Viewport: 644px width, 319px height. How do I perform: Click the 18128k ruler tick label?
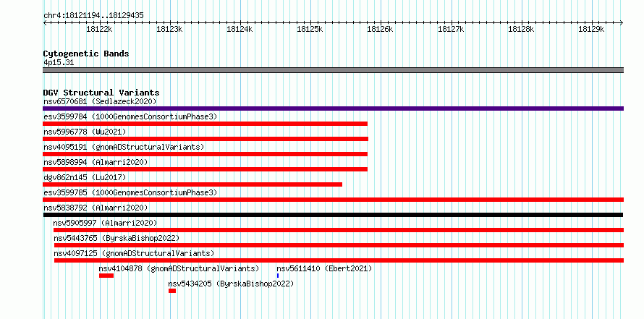[521, 30]
